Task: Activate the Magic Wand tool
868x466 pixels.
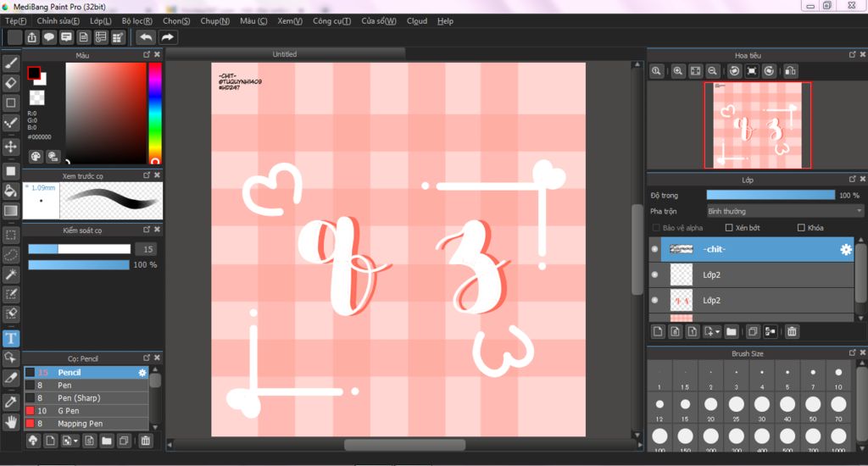Action: click(x=10, y=274)
